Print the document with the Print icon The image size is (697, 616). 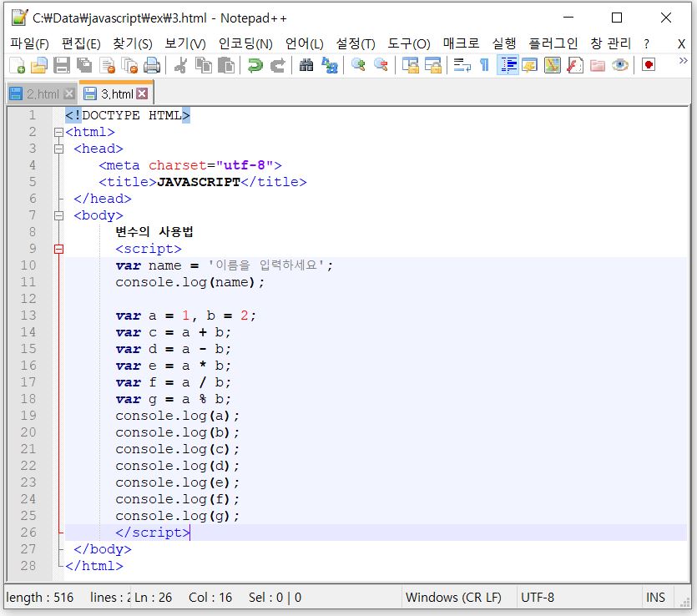(152, 65)
